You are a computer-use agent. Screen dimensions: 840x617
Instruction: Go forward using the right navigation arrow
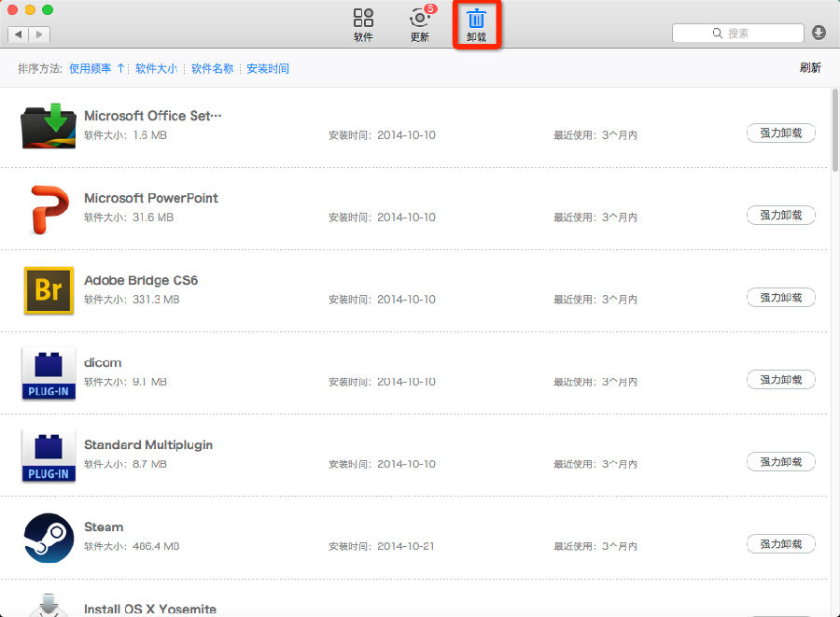point(39,35)
